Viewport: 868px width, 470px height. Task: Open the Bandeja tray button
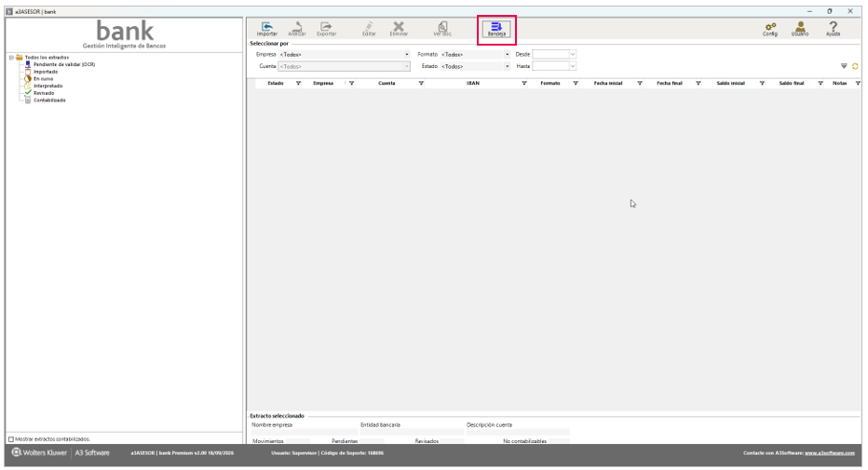coord(496,29)
